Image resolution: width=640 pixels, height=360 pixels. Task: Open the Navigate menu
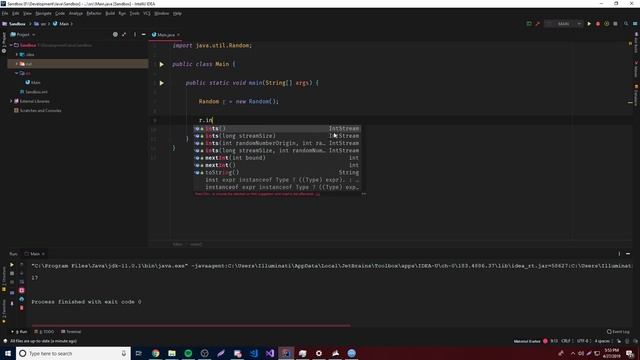(43, 13)
